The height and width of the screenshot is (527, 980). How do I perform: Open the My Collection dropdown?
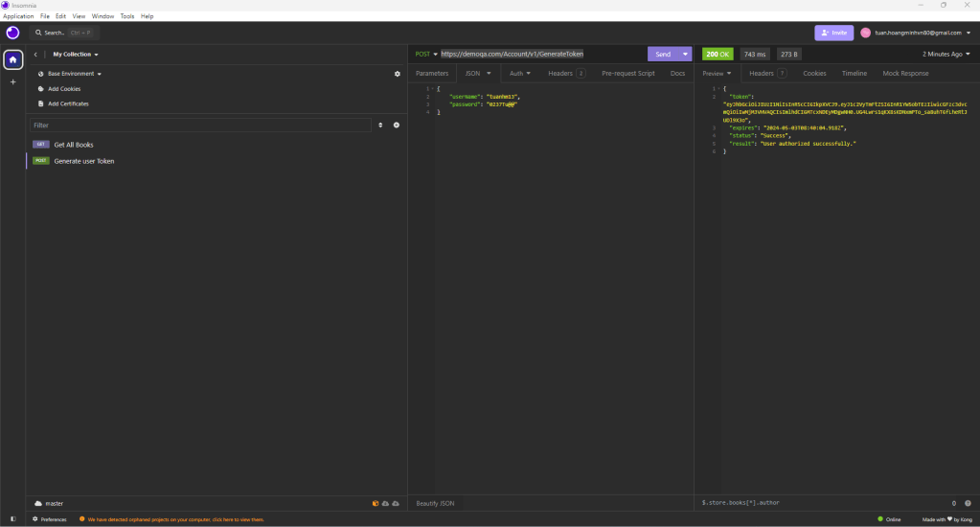point(76,55)
